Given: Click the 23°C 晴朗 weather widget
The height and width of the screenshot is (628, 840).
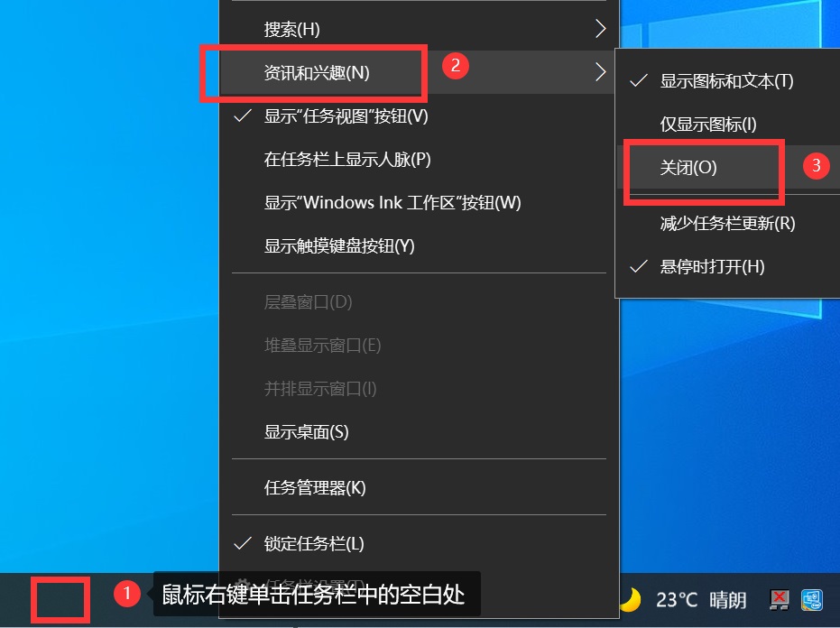Looking at the screenshot, I should pos(704,599).
